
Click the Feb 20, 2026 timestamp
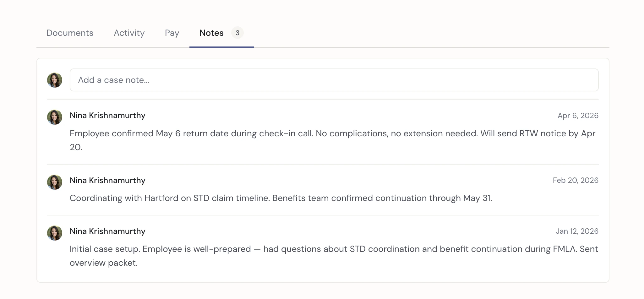point(575,180)
